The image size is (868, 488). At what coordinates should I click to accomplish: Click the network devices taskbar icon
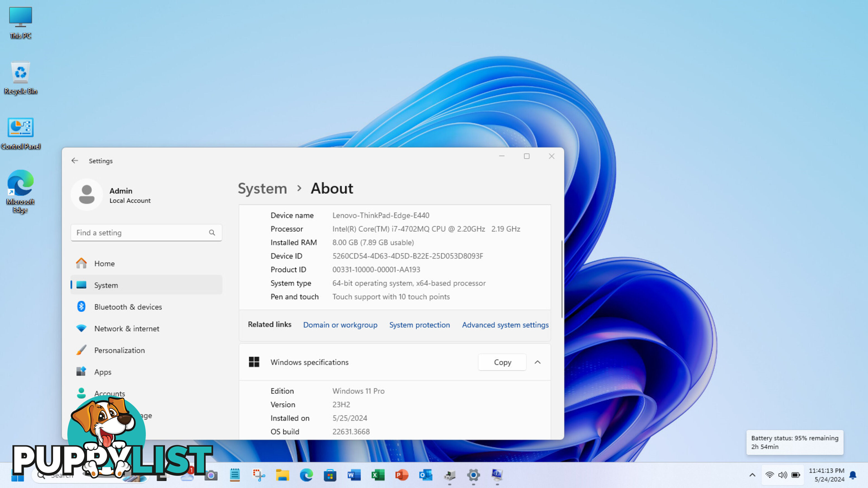coord(450,475)
